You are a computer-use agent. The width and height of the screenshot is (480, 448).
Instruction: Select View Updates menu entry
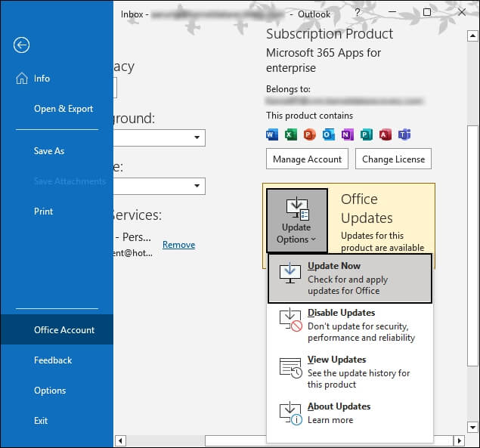[x=350, y=372]
